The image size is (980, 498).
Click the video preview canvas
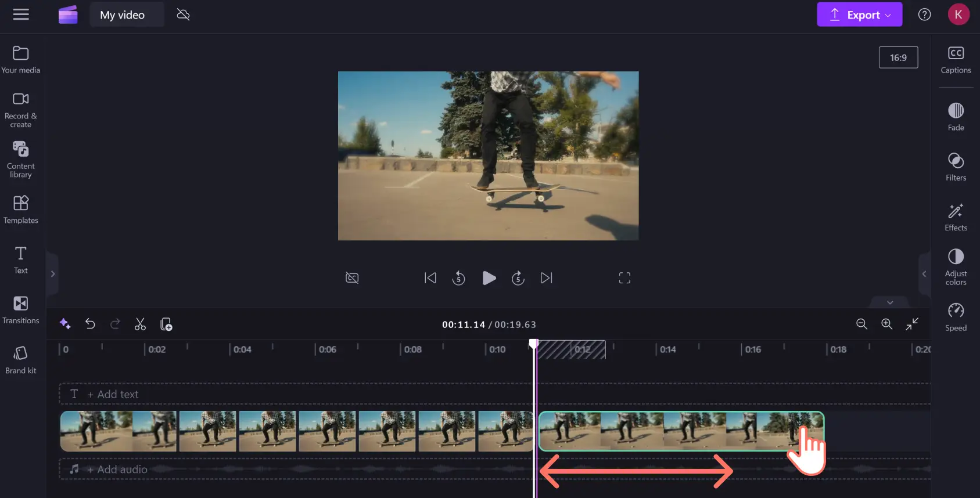(x=488, y=156)
